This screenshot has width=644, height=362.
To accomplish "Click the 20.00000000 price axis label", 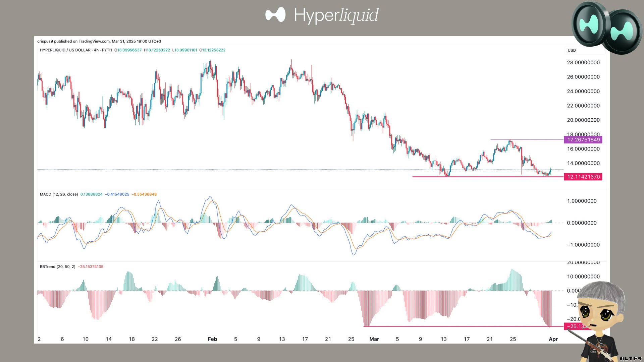I will pyautogui.click(x=583, y=120).
